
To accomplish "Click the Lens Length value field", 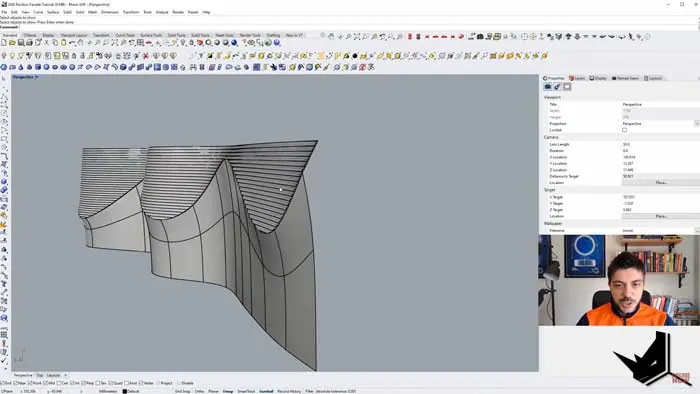I will click(661, 144).
